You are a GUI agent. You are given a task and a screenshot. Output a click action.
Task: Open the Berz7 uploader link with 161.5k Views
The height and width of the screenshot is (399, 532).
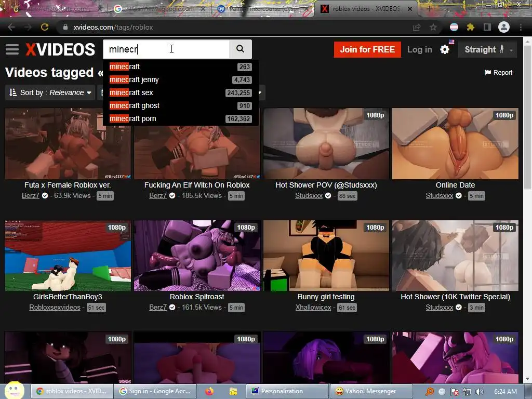[158, 308]
